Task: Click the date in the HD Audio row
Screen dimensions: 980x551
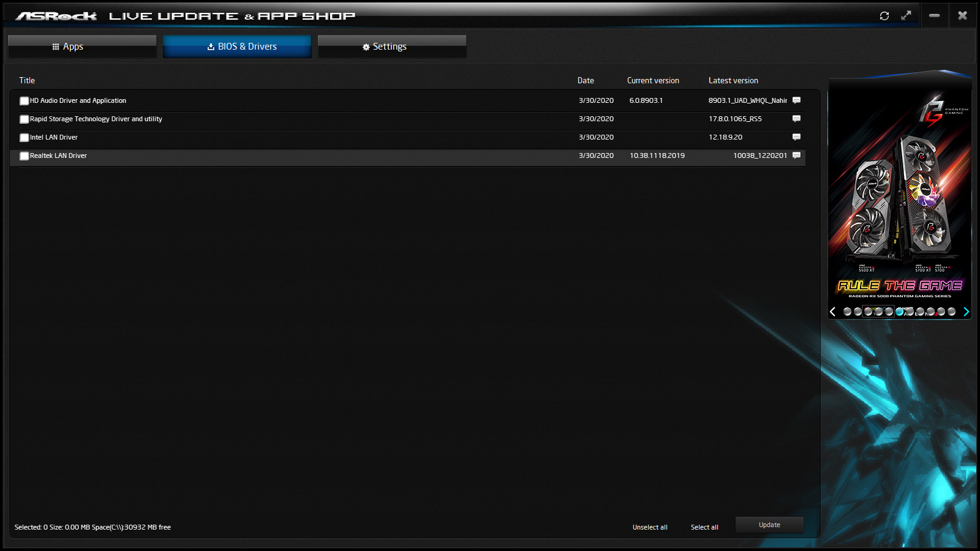Action: 596,100
